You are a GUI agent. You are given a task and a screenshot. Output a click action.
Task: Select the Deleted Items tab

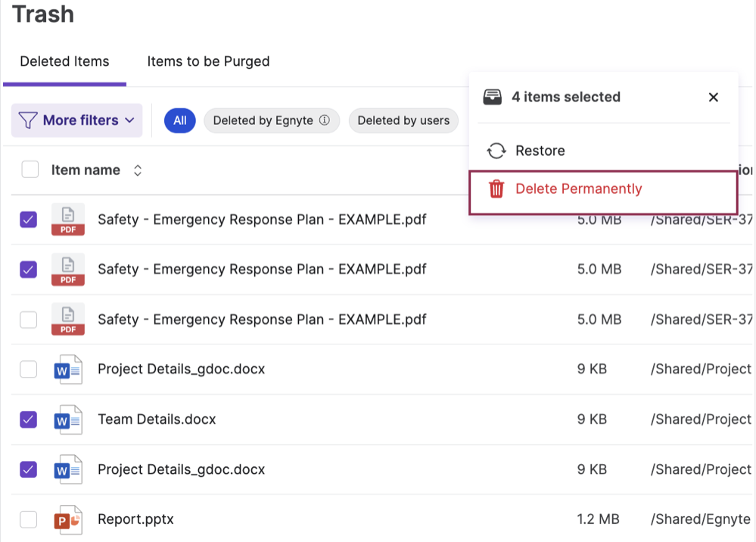tap(64, 61)
